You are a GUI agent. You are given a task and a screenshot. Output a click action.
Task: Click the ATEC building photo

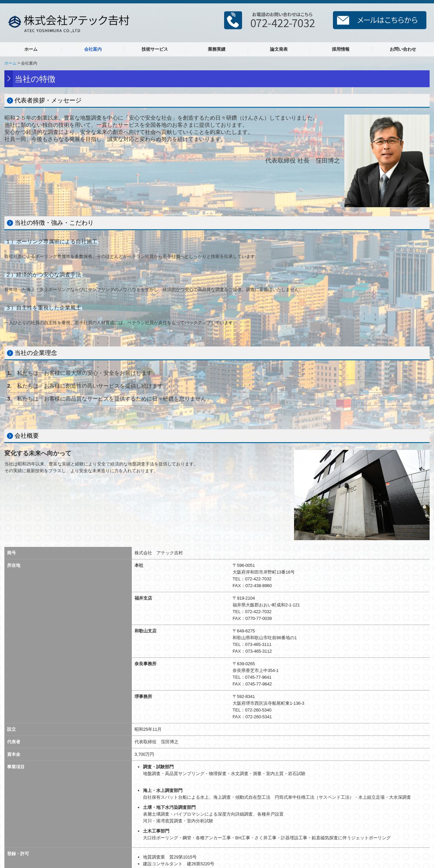click(362, 495)
